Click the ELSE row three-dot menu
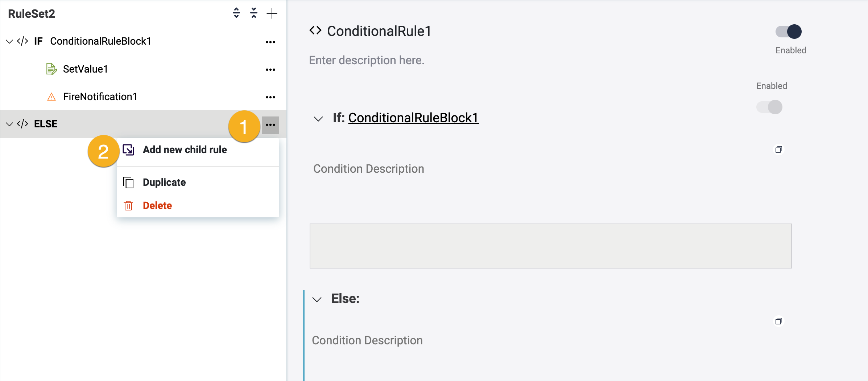868x381 pixels. click(270, 125)
